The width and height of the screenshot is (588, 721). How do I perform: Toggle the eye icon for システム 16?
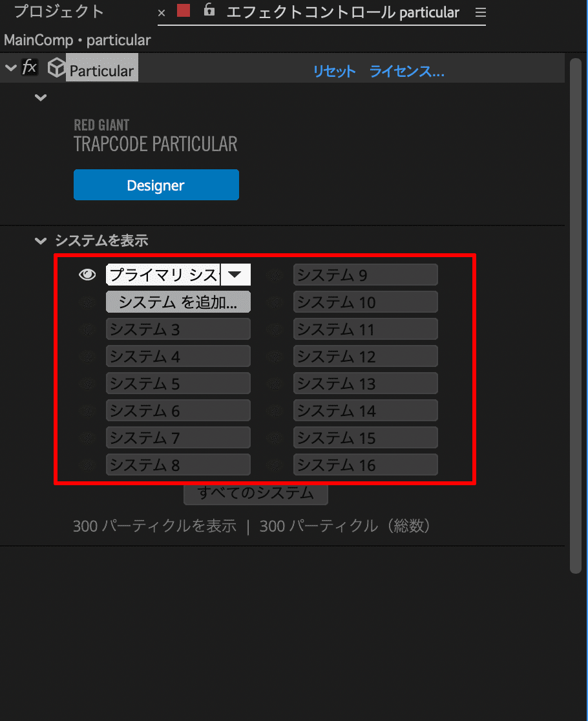[275, 465]
